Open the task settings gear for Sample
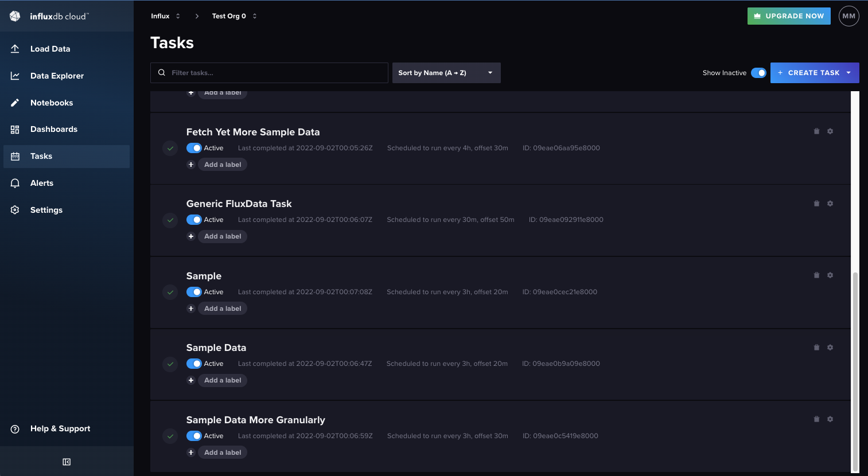The image size is (868, 476). coord(830,275)
